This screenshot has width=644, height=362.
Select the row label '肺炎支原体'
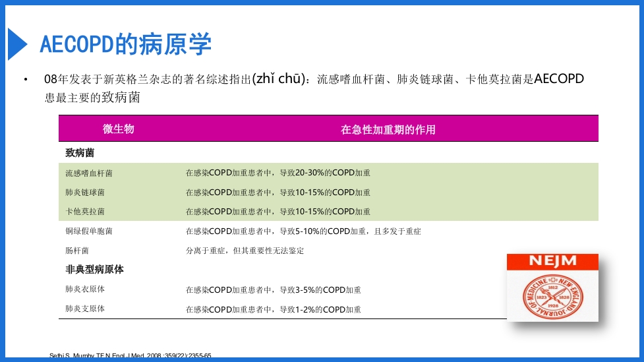tap(85, 309)
